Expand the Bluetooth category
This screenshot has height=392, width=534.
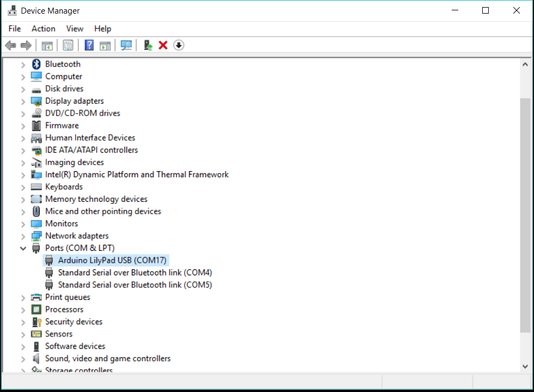point(23,64)
